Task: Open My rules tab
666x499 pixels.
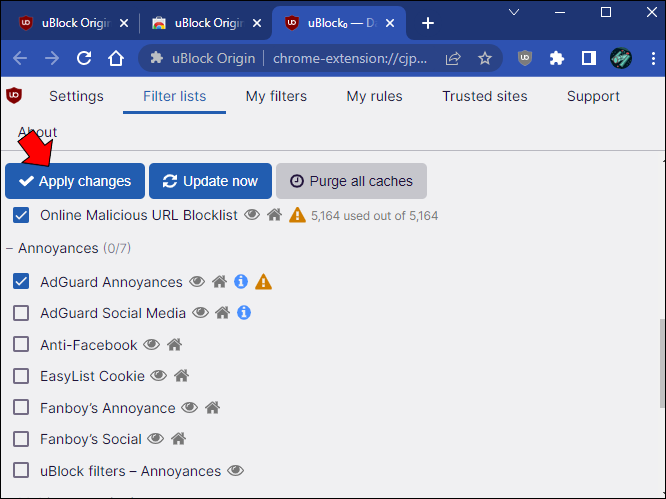Action: point(375,96)
